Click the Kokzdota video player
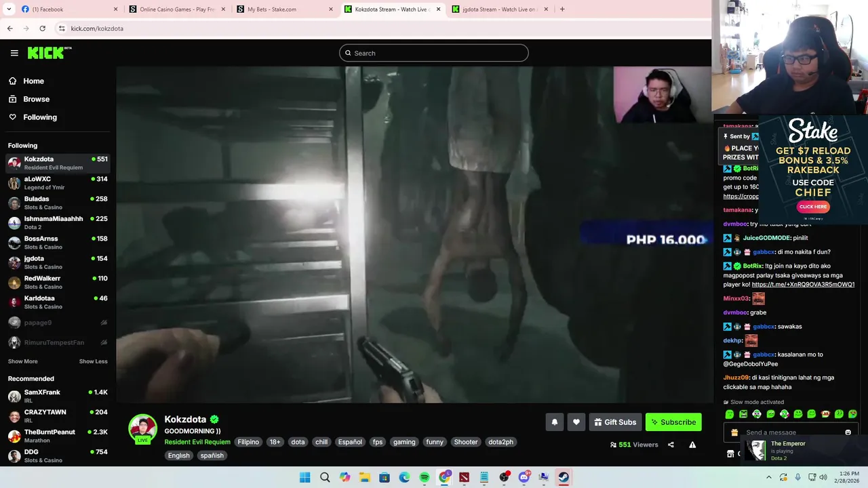This screenshot has height=488, width=868. 414,235
